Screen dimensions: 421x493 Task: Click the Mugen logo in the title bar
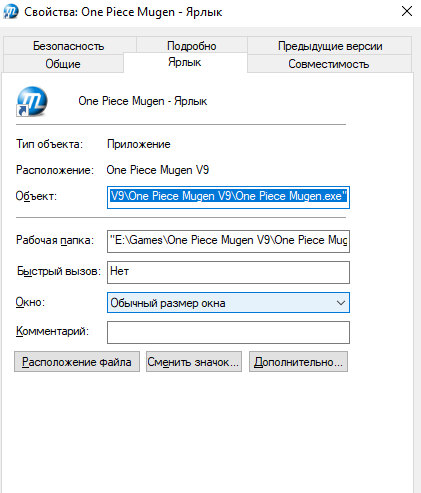(11, 12)
